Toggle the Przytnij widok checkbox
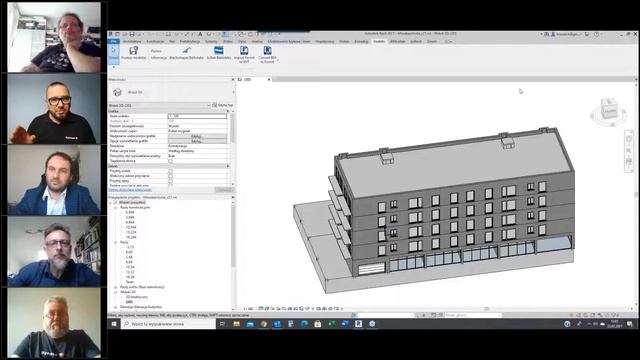640x360 pixels. click(171, 171)
